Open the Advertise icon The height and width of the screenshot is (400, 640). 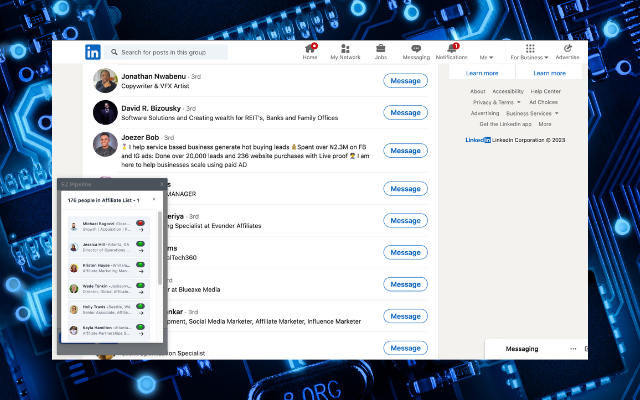tap(567, 49)
